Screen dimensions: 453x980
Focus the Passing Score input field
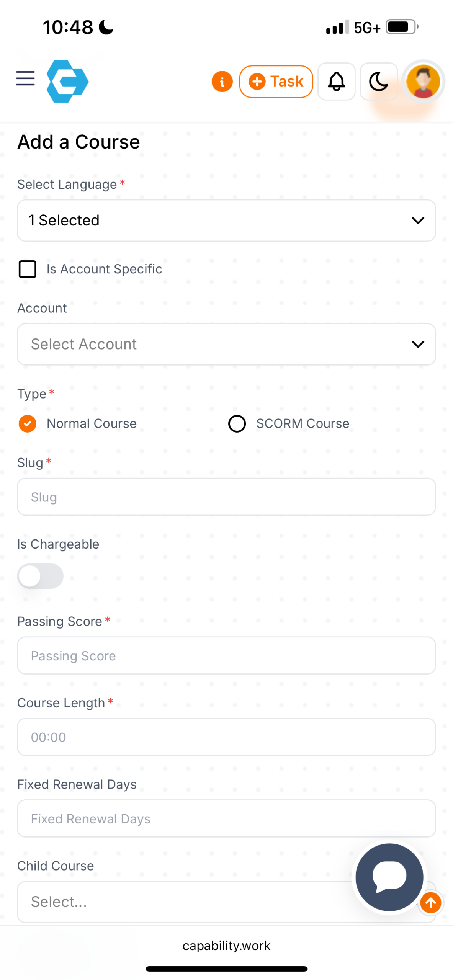[226, 655]
